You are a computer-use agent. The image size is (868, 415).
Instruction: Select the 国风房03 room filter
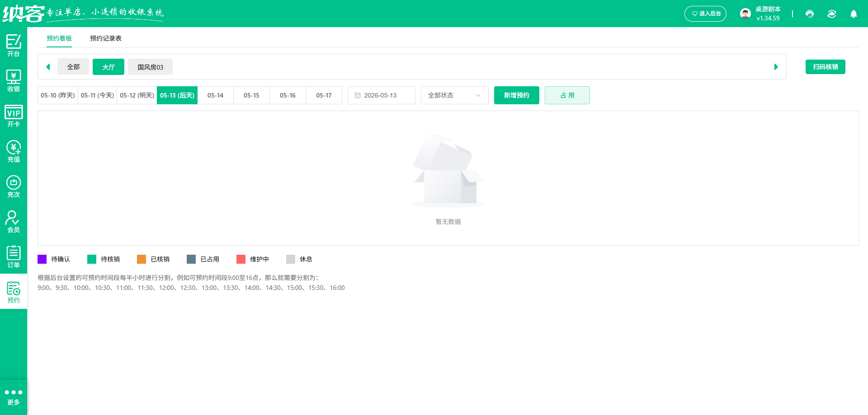coord(151,67)
